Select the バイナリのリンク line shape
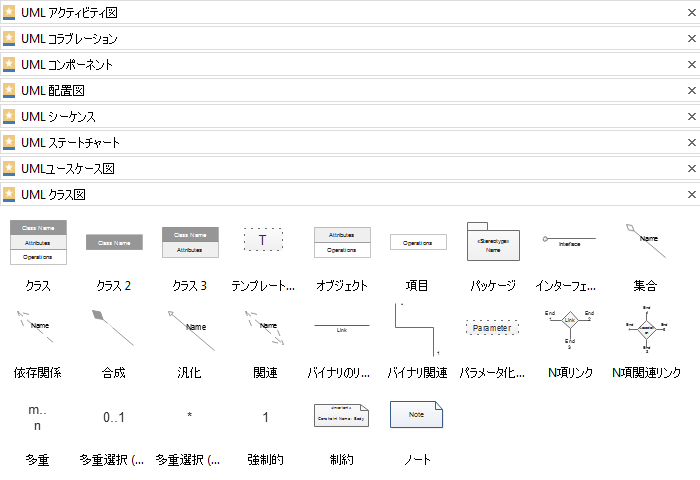 pyautogui.click(x=342, y=328)
